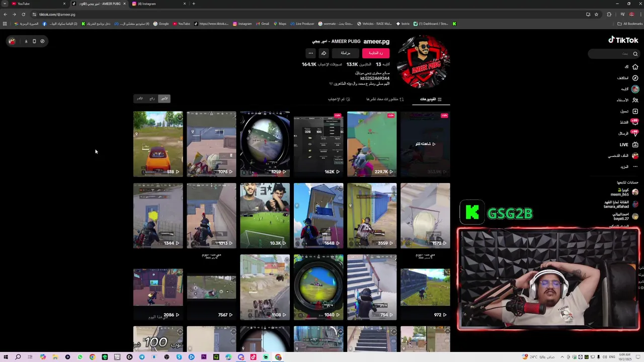
Task: Sort videos by Oldest
Action: point(140,99)
